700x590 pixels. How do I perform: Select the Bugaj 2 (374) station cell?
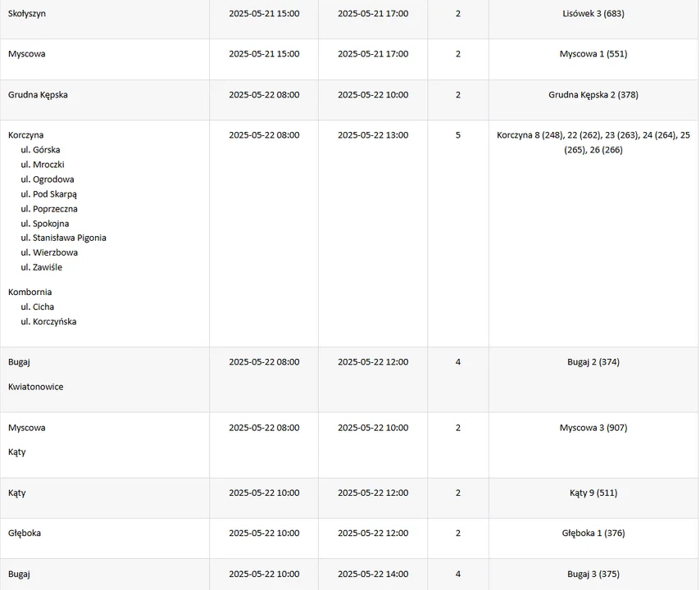pyautogui.click(x=593, y=362)
